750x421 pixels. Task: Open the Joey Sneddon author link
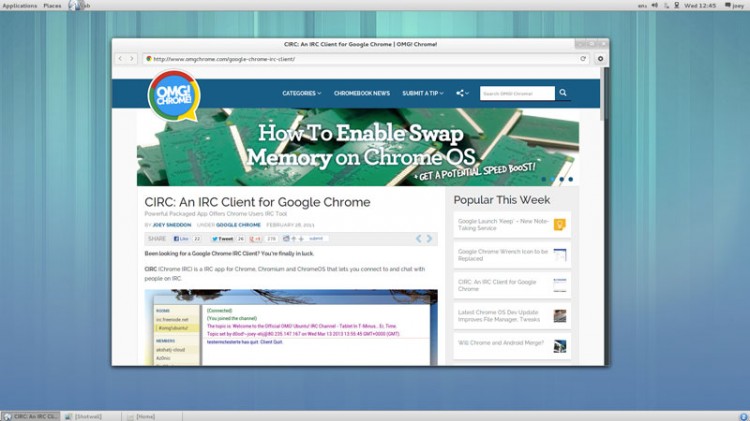(172, 225)
